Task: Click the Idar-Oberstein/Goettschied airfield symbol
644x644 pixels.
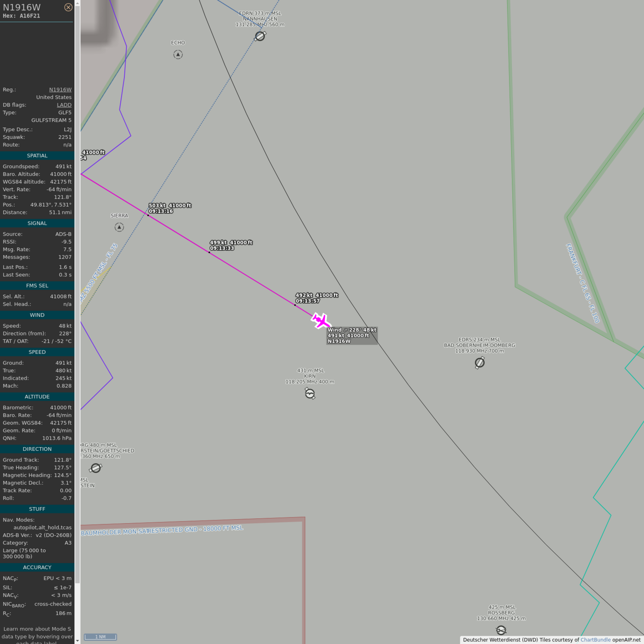Action: (96, 468)
